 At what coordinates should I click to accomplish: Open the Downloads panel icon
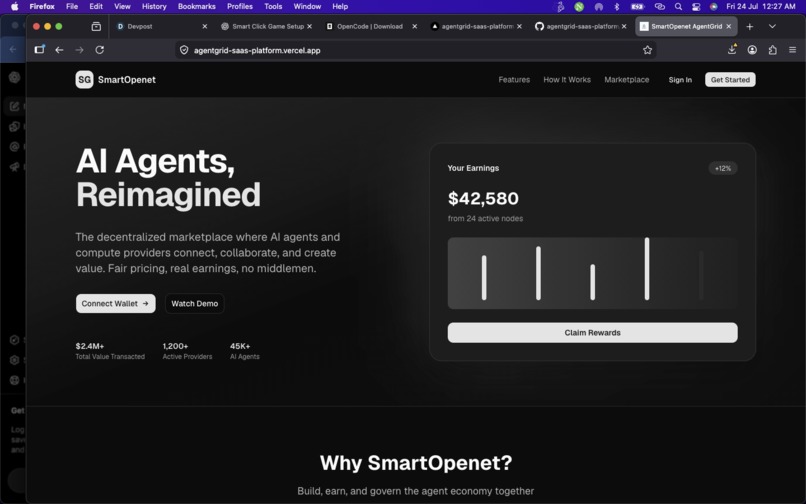[732, 49]
